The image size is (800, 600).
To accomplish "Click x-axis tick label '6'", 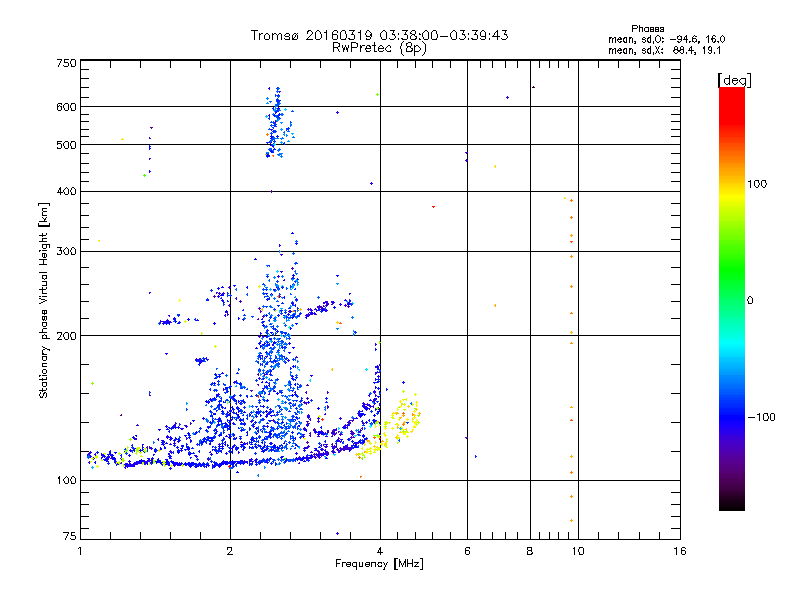I will (x=467, y=551).
